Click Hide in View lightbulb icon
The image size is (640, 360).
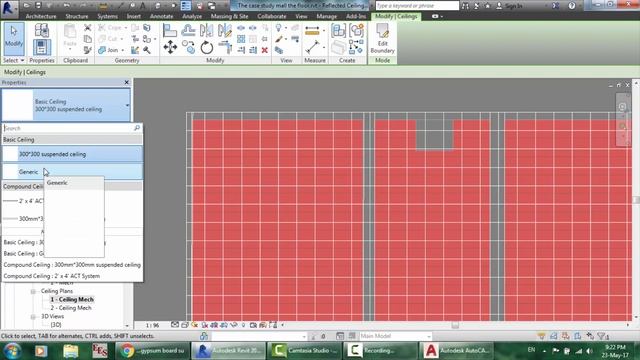pyautogui.click(x=278, y=28)
